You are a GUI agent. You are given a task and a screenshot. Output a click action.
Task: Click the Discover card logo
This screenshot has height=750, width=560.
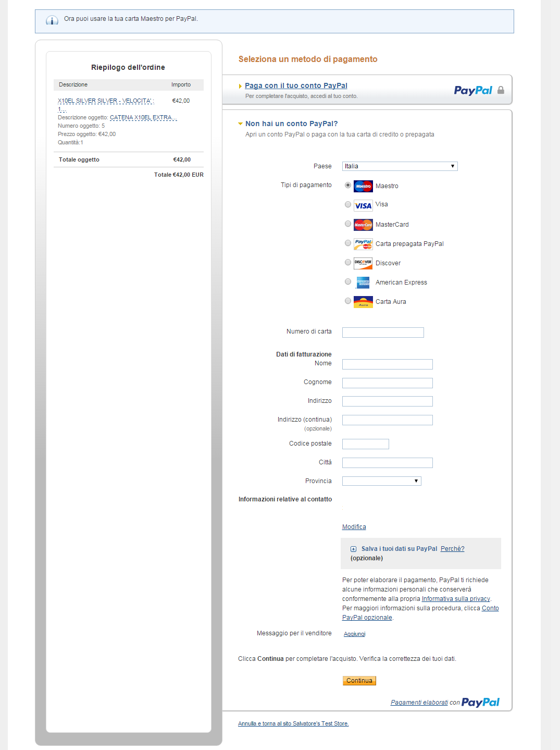[363, 263]
